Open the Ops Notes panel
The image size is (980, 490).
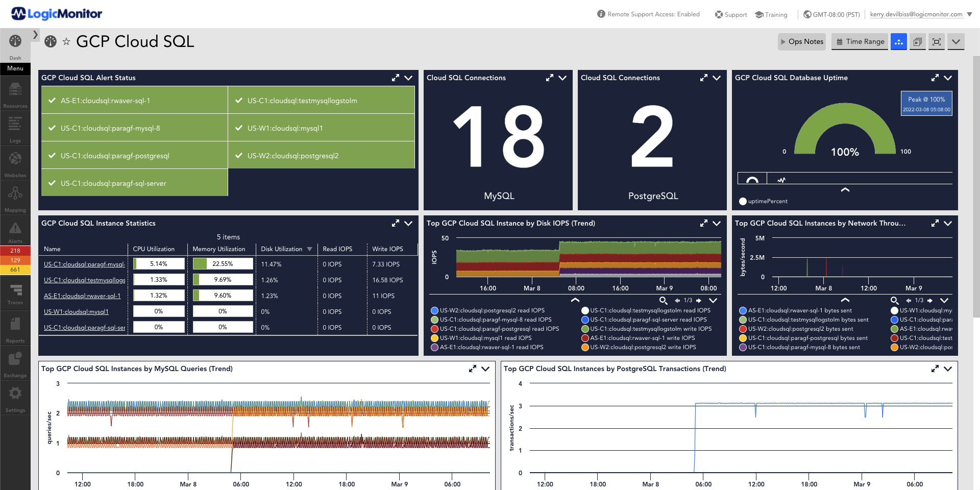pyautogui.click(x=801, y=41)
